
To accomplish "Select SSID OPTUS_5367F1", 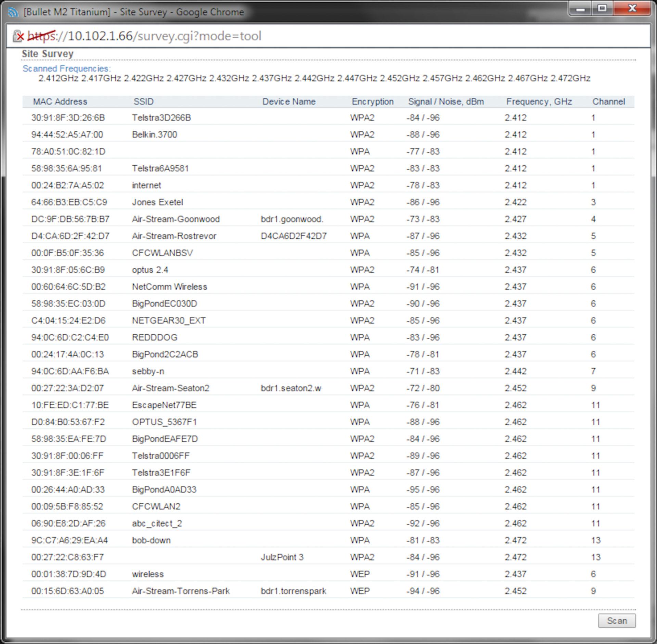I will click(164, 422).
